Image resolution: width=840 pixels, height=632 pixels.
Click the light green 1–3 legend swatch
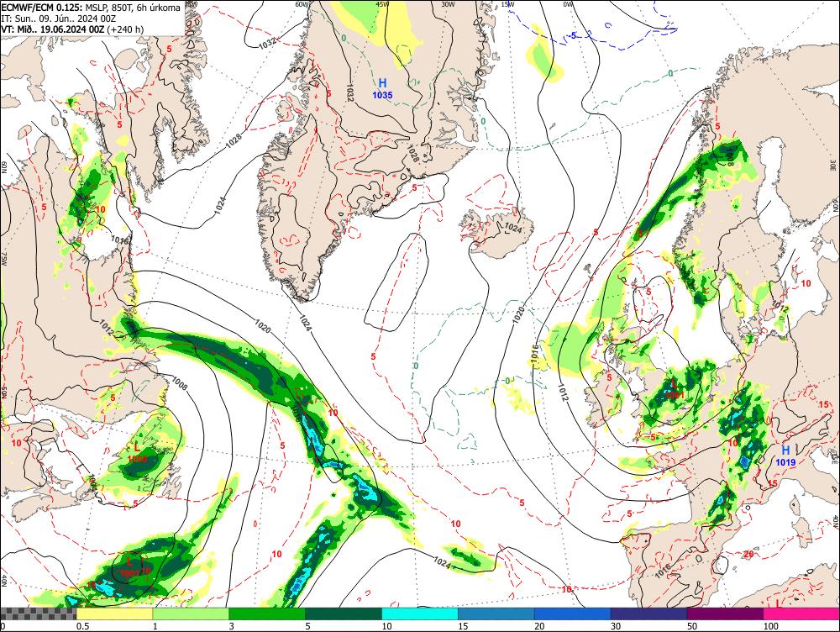[x=191, y=614]
